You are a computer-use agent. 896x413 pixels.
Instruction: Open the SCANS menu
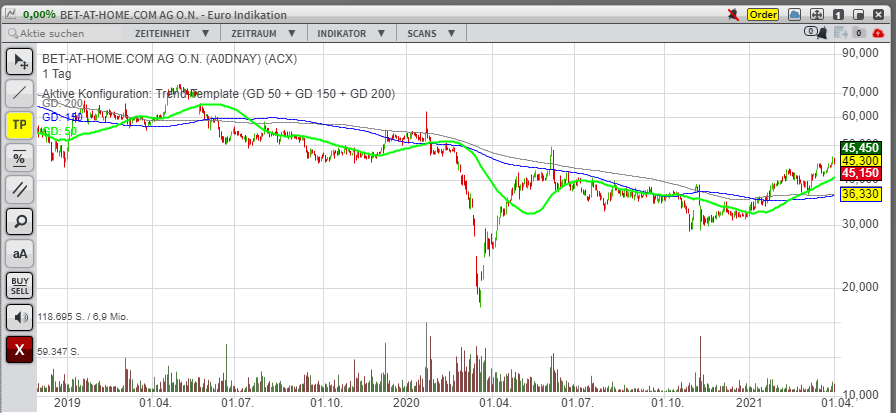(x=432, y=33)
